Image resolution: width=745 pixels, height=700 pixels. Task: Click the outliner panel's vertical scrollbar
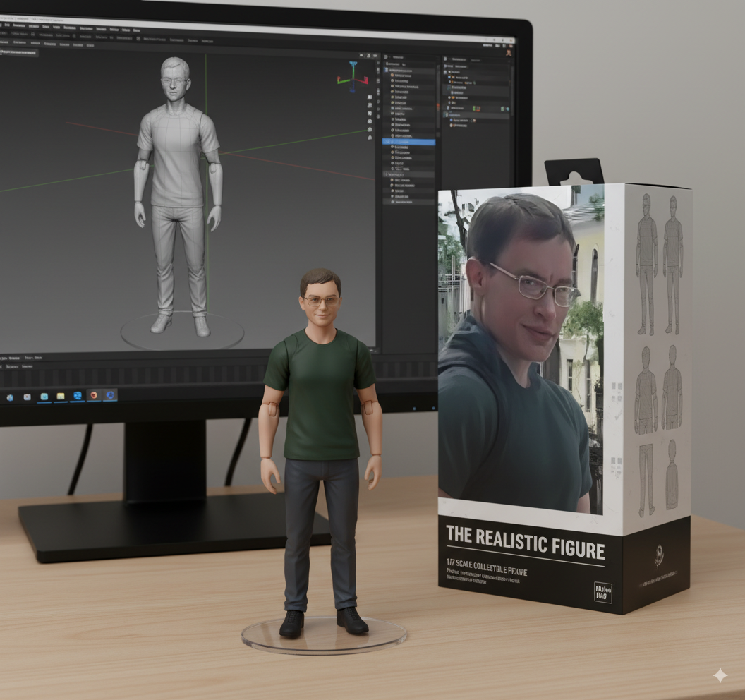pyautogui.click(x=437, y=97)
